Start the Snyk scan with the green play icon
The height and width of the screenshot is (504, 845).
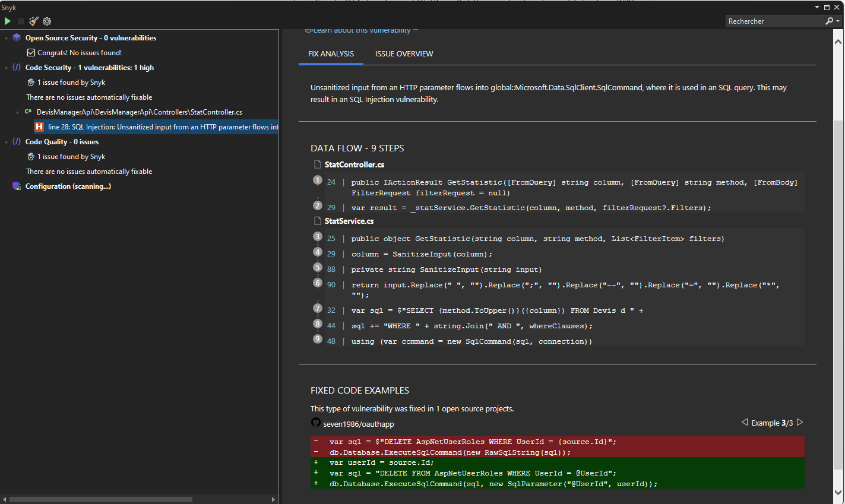point(7,21)
